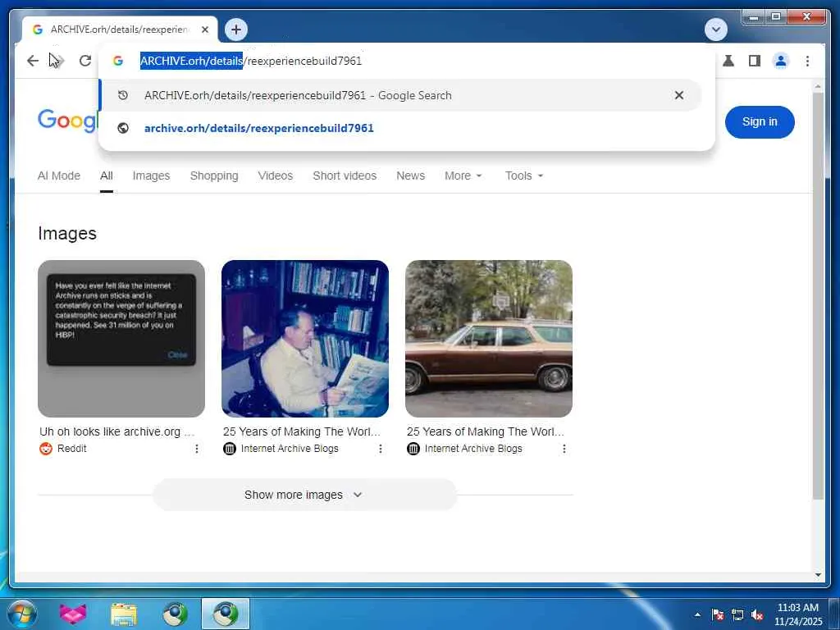Click the muted volume tray icon
The image size is (840, 630).
coord(757,614)
